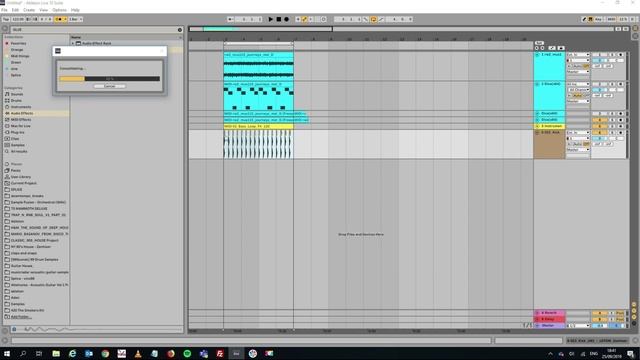Click the Tap tempo button
The width and height of the screenshot is (640, 360).
[x=6, y=19]
